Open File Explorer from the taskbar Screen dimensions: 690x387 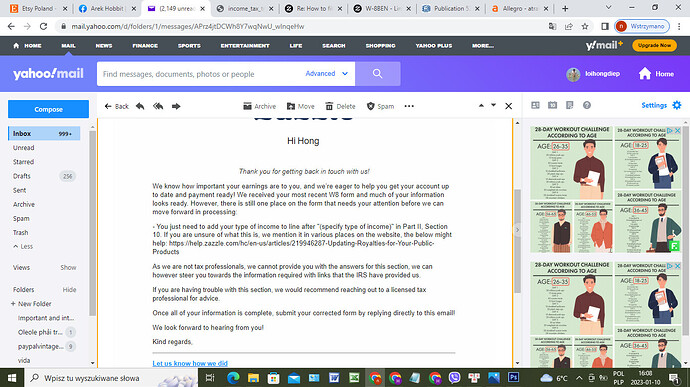(x=253, y=378)
